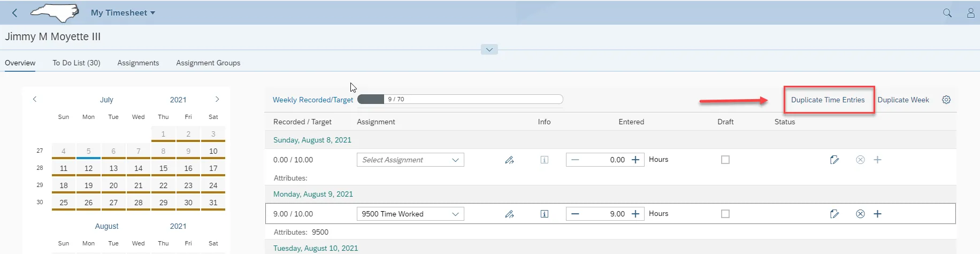Screen dimensions: 980x254
Task: Expand the 9500 Time Worked dropdown
Action: (410, 214)
